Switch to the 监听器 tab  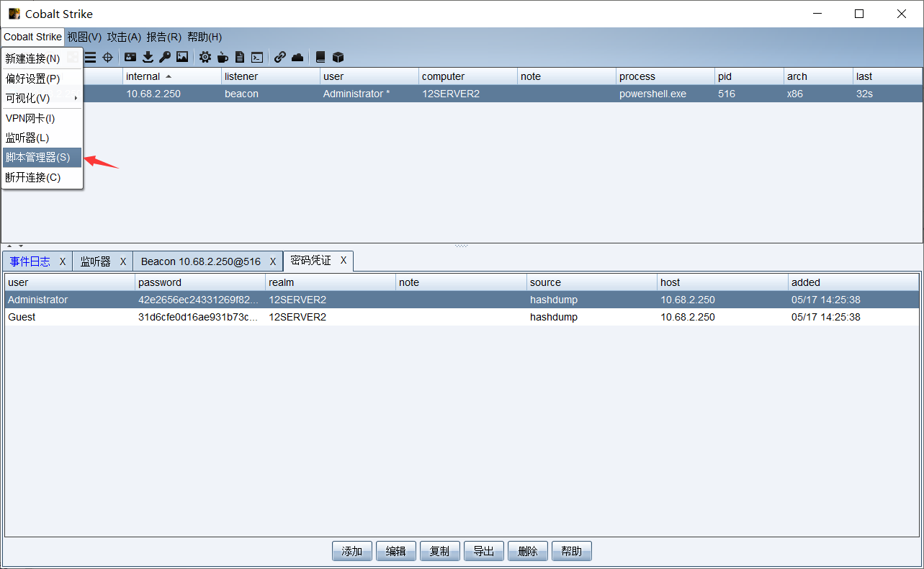[x=96, y=261]
